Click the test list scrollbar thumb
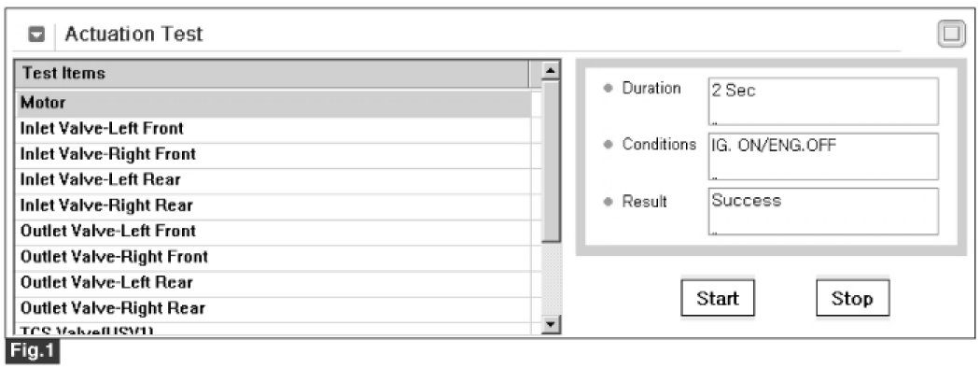 pos(551,161)
